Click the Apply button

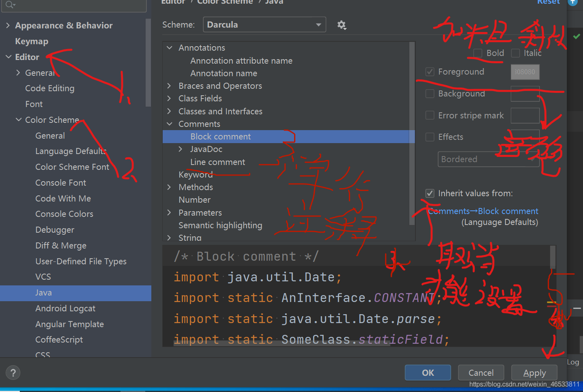click(534, 373)
